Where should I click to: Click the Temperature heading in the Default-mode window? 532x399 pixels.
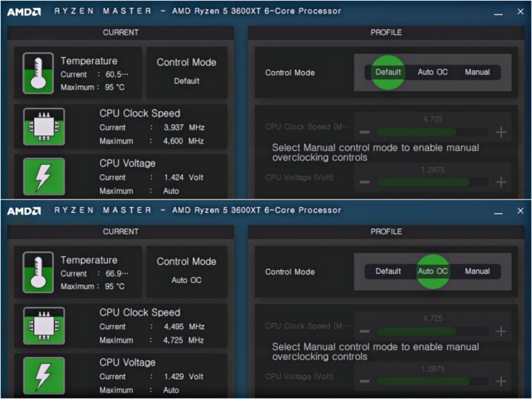coord(89,61)
